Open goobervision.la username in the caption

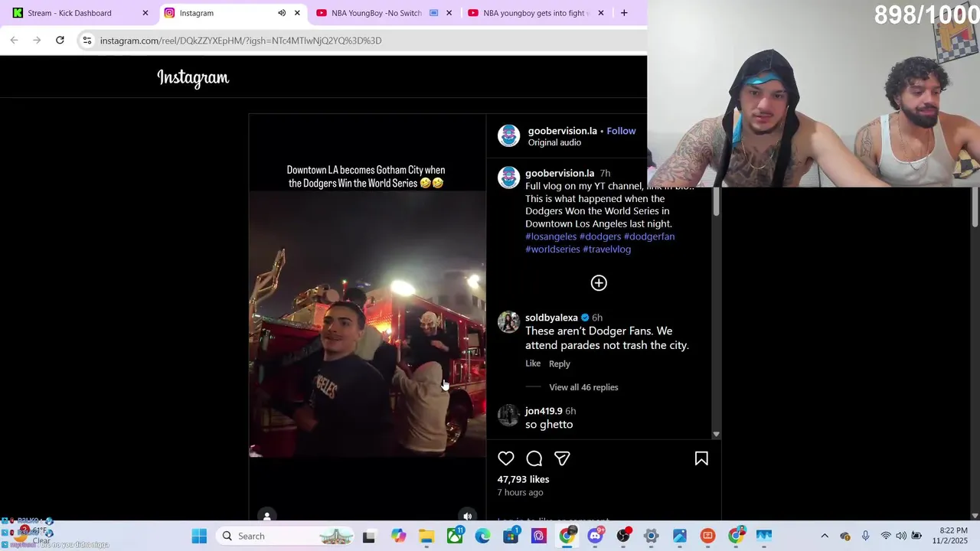[560, 174]
